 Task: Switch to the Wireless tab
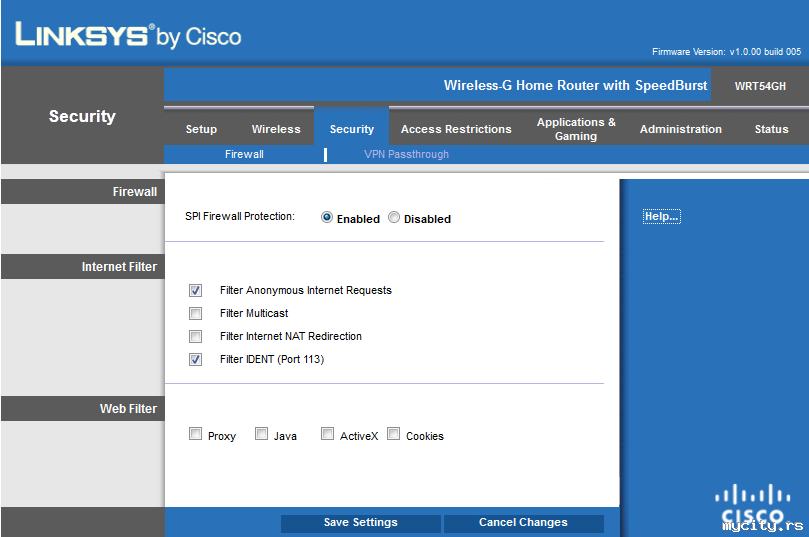tap(276, 129)
